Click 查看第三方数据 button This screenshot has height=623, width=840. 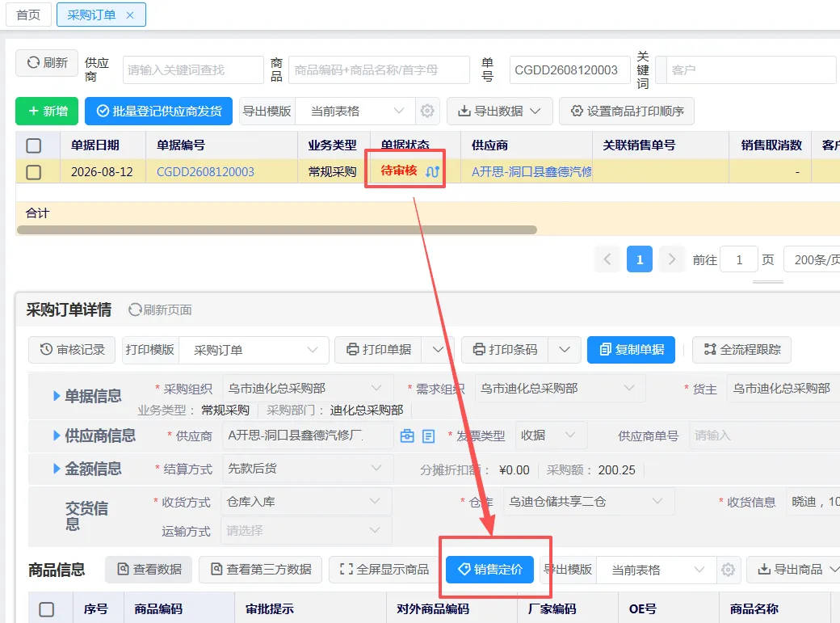260,570
